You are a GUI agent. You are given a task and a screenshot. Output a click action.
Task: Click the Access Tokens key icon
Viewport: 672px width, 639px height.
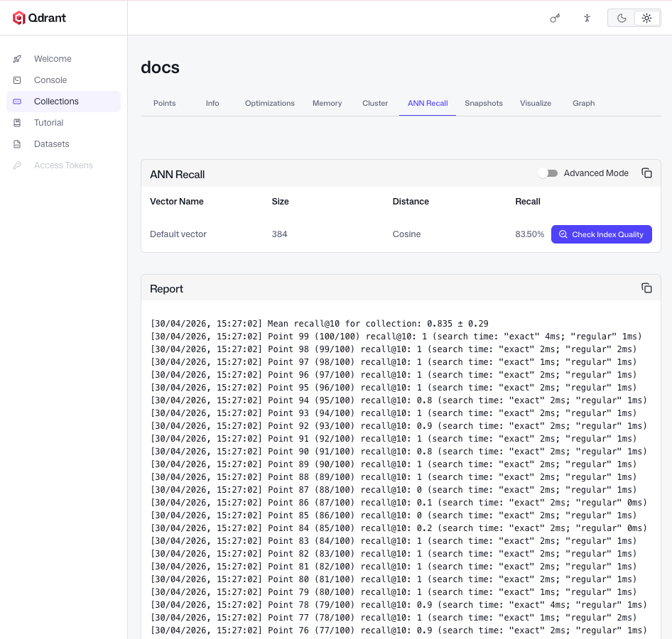pos(17,165)
